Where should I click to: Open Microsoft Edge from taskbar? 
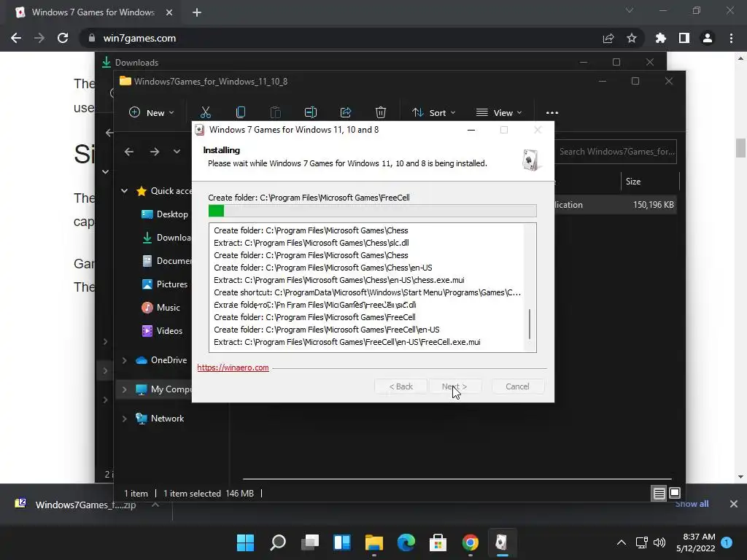[406, 542]
